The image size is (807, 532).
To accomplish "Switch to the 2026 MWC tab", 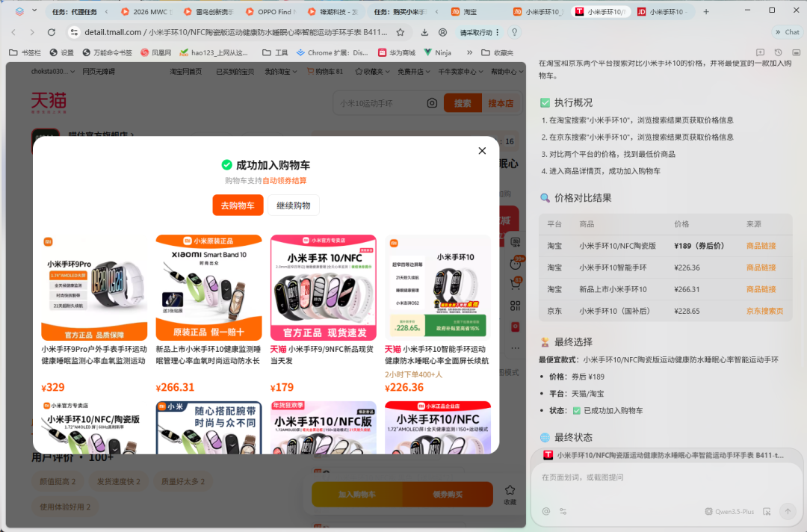I will click(x=146, y=11).
